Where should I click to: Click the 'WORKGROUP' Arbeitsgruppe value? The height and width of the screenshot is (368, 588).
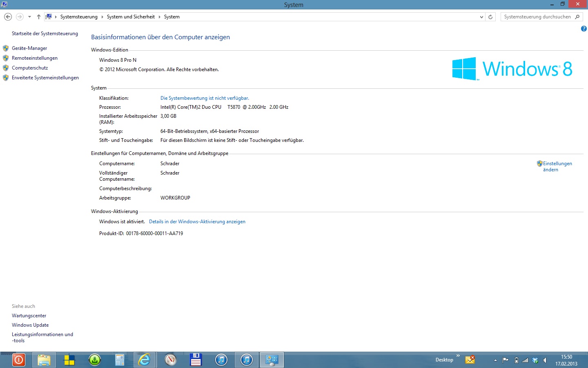(175, 198)
